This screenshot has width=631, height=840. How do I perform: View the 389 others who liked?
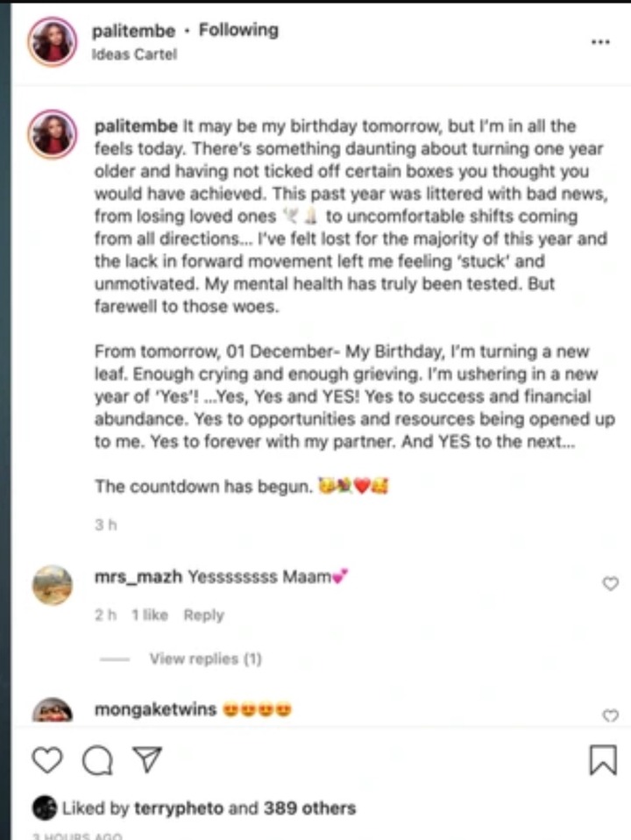click(309, 808)
